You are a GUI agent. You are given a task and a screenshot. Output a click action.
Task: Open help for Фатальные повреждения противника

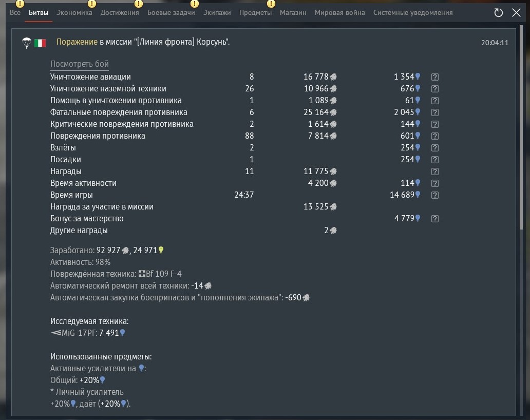pos(434,112)
